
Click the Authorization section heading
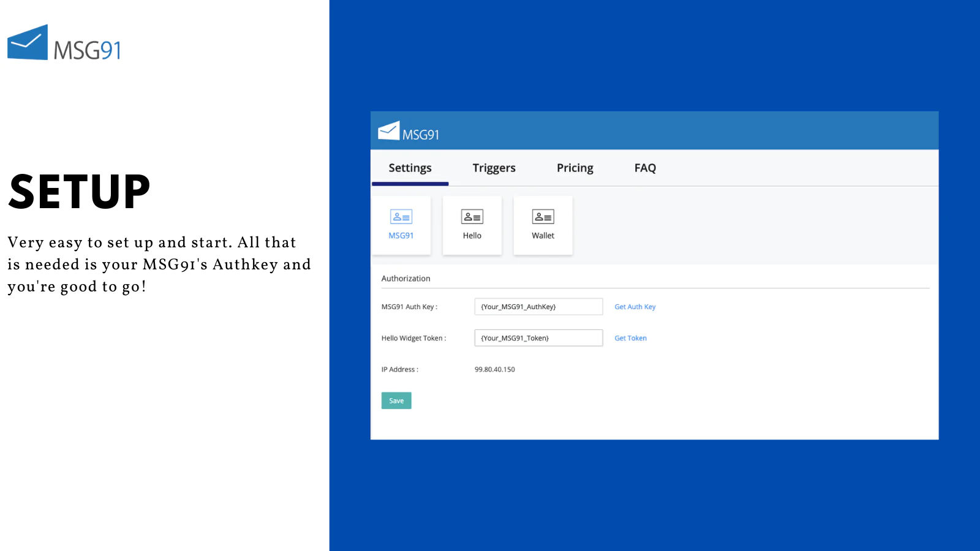coord(405,279)
